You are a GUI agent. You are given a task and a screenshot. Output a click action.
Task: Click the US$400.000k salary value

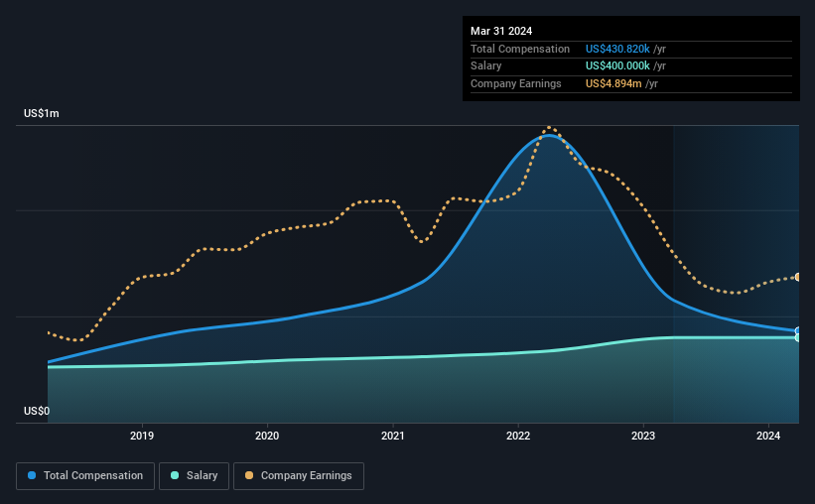click(x=617, y=66)
